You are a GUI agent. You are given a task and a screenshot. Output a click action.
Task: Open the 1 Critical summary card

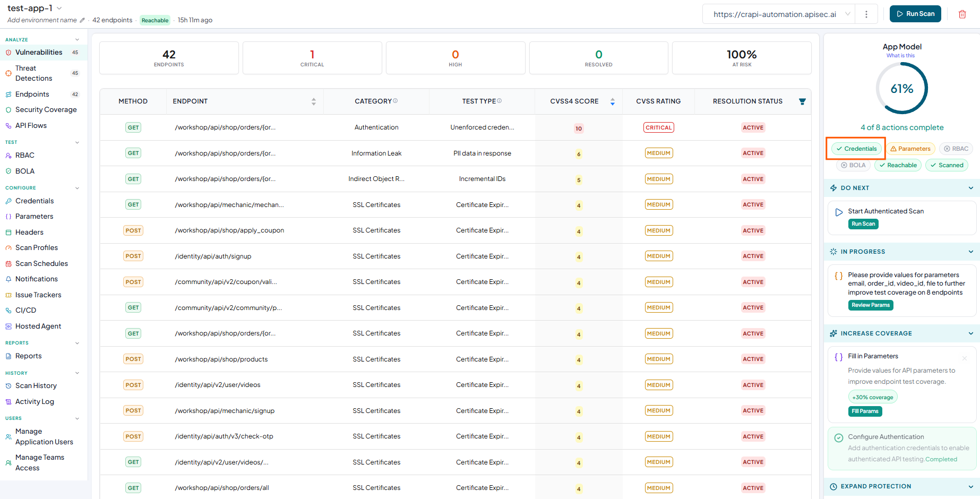point(312,58)
